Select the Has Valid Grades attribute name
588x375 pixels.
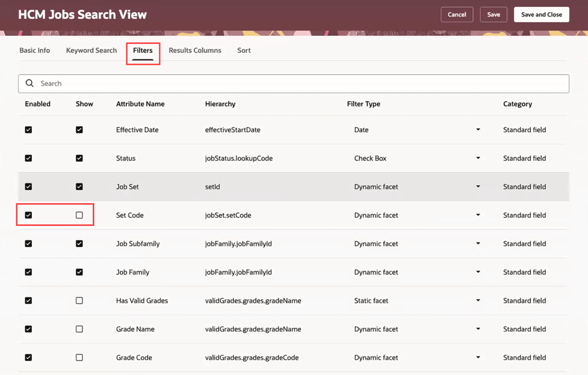pyautogui.click(x=142, y=301)
